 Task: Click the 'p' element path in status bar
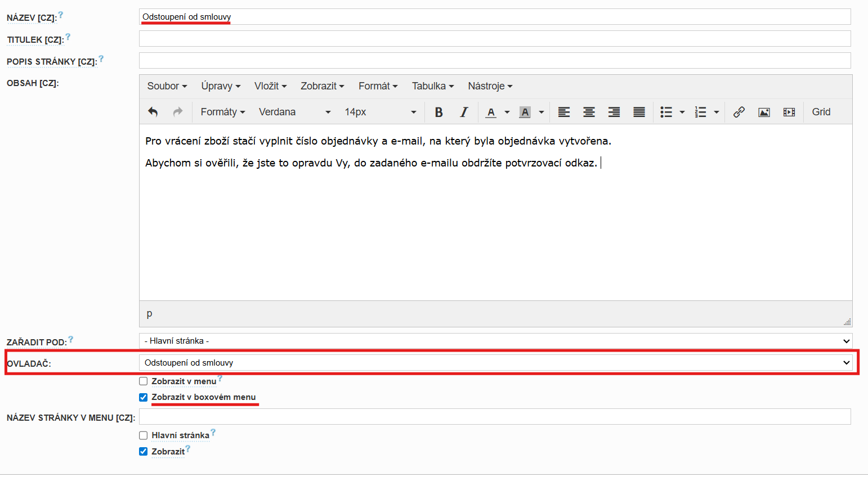[x=149, y=314]
